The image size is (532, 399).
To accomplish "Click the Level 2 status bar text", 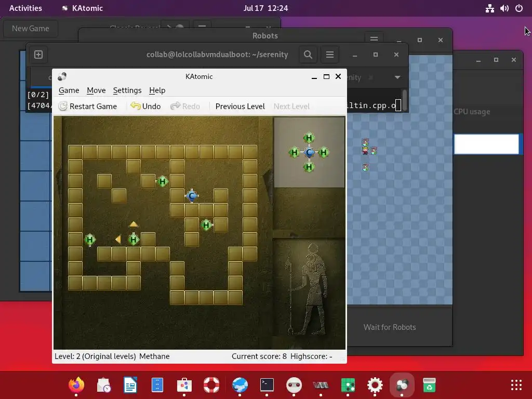I will point(95,356).
